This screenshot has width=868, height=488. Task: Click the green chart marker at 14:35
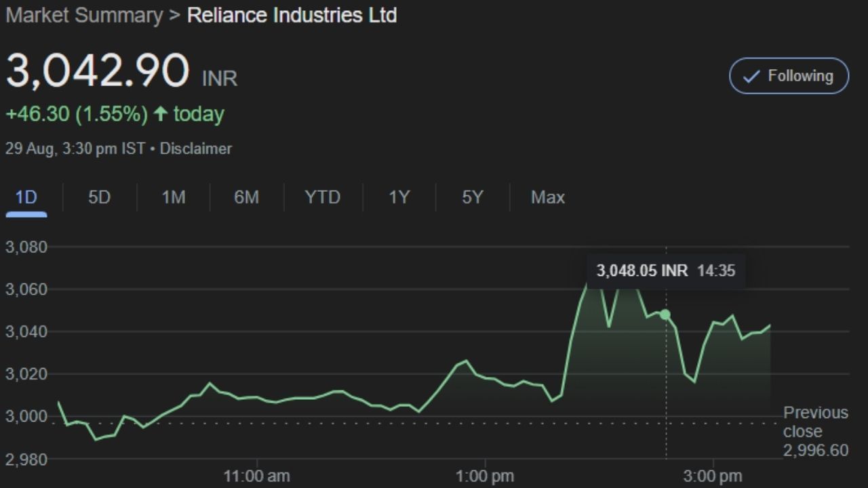[x=665, y=314]
